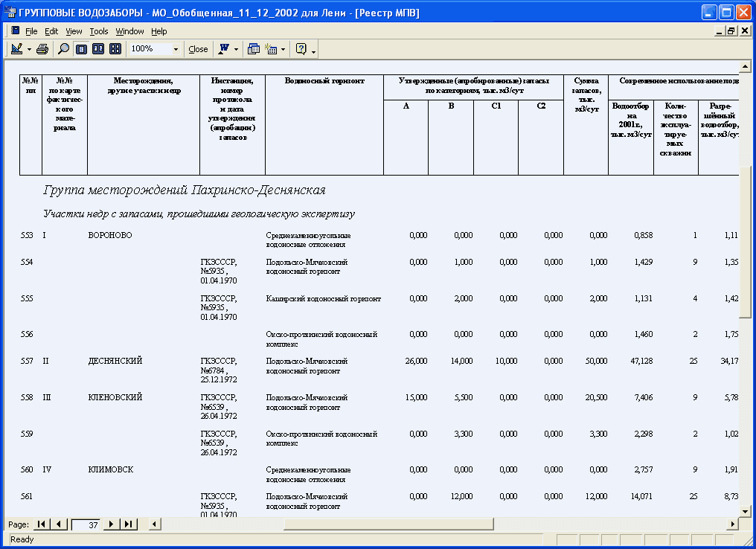This screenshot has width=756, height=549.
Task: Click the value 7,406 in row 558
Action: (644, 398)
